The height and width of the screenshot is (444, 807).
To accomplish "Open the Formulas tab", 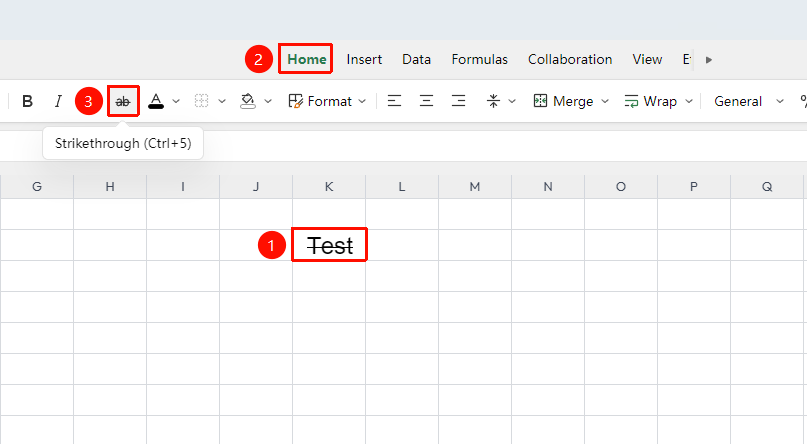I will coord(480,59).
